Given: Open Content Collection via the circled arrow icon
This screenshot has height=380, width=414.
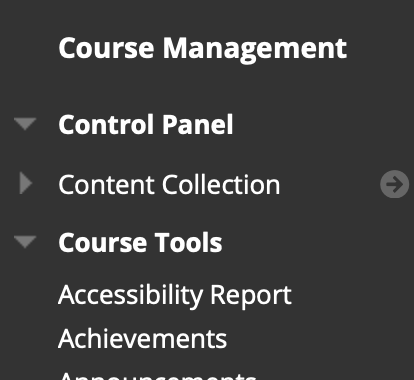Looking at the screenshot, I should [x=394, y=184].
